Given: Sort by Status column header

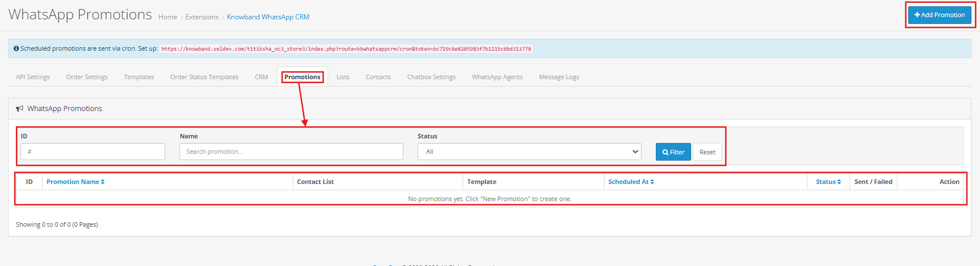Looking at the screenshot, I should click(828, 182).
